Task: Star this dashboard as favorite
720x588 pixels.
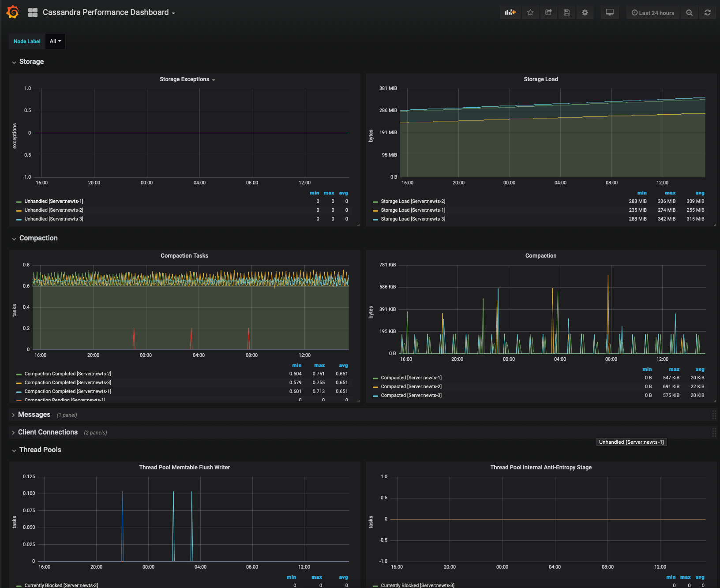Action: (530, 13)
